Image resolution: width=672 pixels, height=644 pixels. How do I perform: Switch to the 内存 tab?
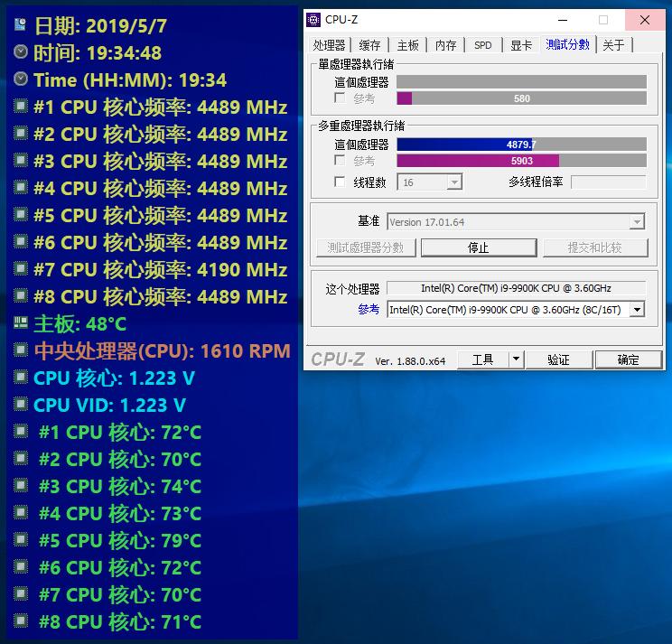pos(445,45)
